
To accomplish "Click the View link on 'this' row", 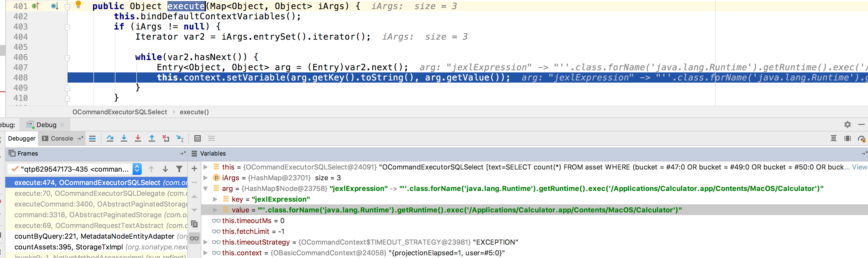I will pyautogui.click(x=860, y=167).
